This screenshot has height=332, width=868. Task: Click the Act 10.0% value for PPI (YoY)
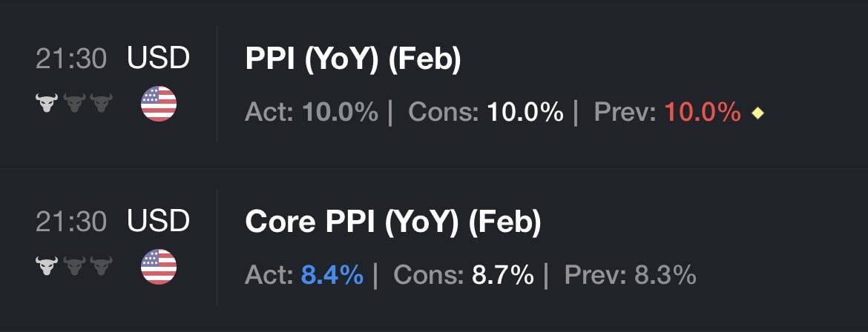[x=340, y=113]
